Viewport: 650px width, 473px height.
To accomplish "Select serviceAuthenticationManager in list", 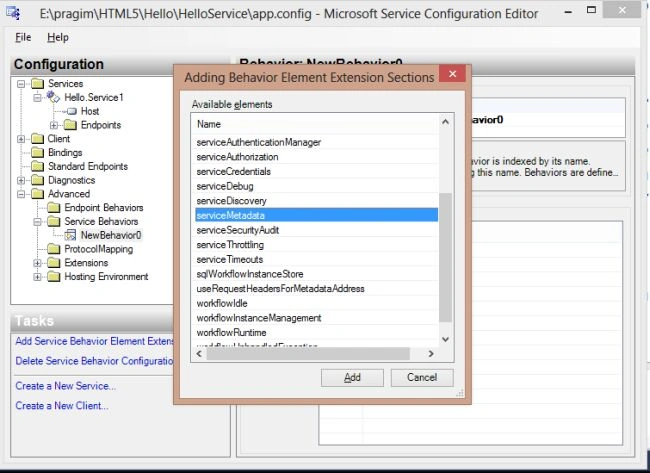I will coord(317,142).
